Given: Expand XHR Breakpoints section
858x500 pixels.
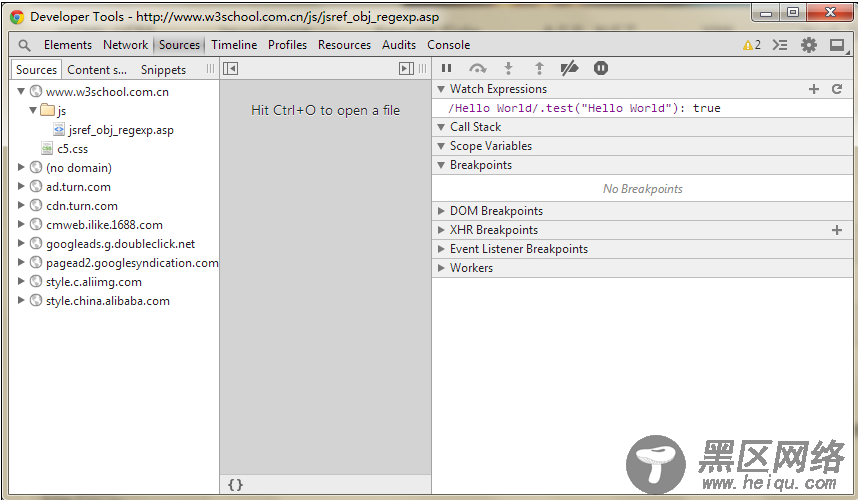Looking at the screenshot, I should [x=441, y=230].
